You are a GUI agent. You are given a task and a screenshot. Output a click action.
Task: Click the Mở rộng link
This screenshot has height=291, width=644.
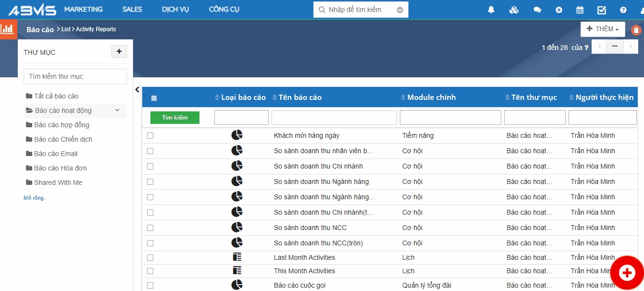35,198
